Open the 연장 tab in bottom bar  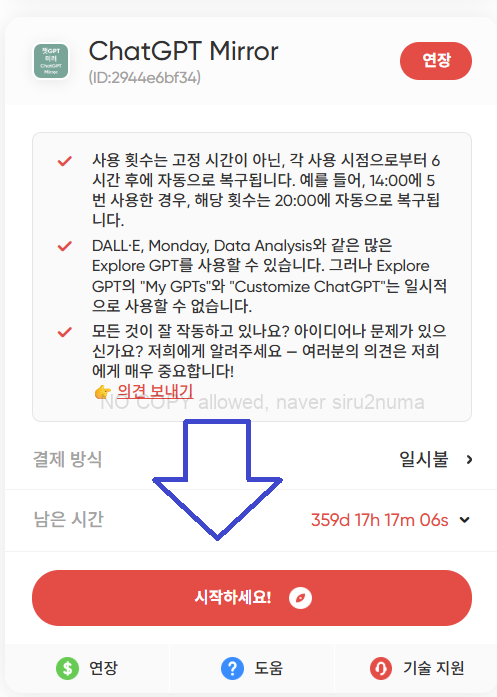click(87, 668)
